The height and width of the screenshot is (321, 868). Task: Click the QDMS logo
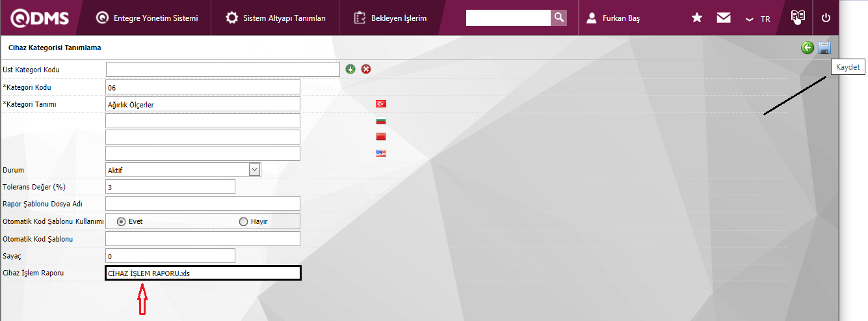coord(39,18)
